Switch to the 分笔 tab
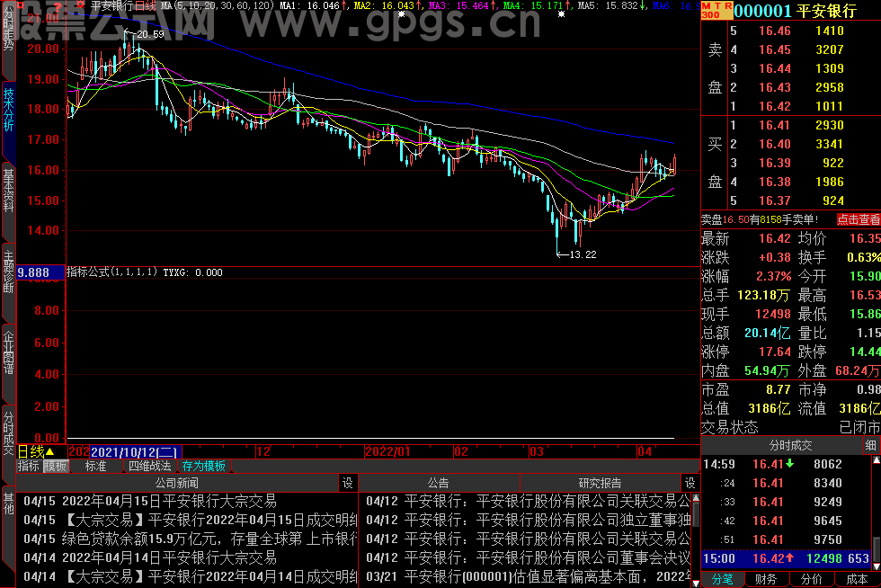 coord(723,580)
